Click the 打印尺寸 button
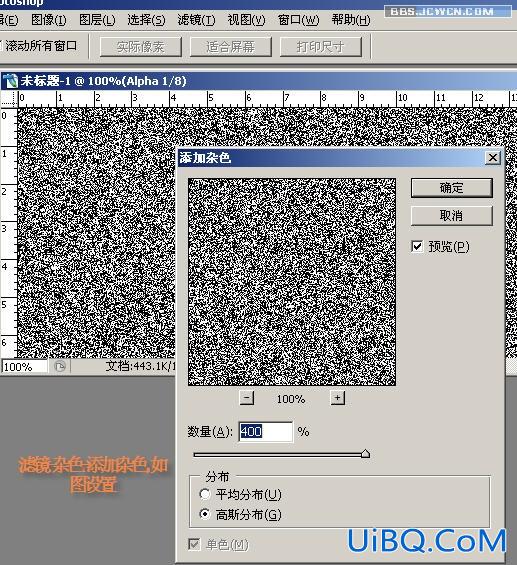Screen dimensions: 517x565 pyautogui.click(x=321, y=46)
